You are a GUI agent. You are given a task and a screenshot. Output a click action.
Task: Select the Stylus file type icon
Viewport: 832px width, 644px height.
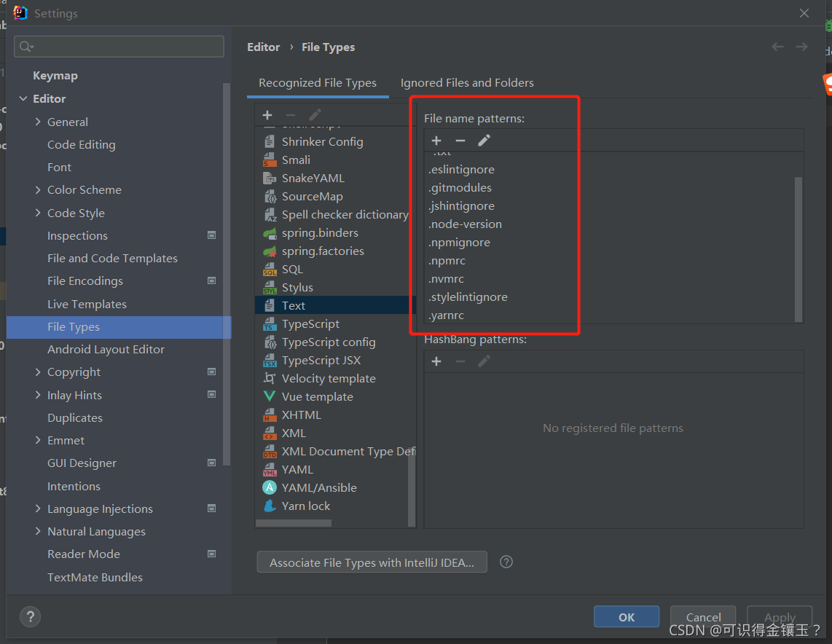point(270,288)
